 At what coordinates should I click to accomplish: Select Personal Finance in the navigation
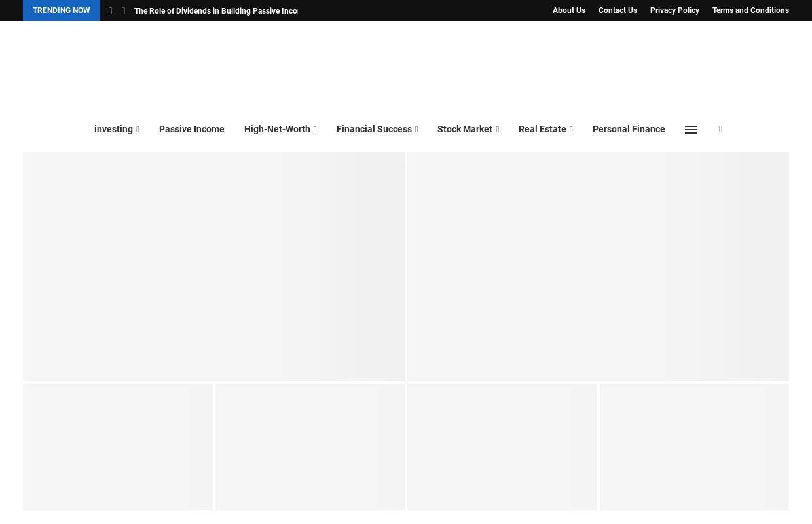pyautogui.click(x=629, y=130)
